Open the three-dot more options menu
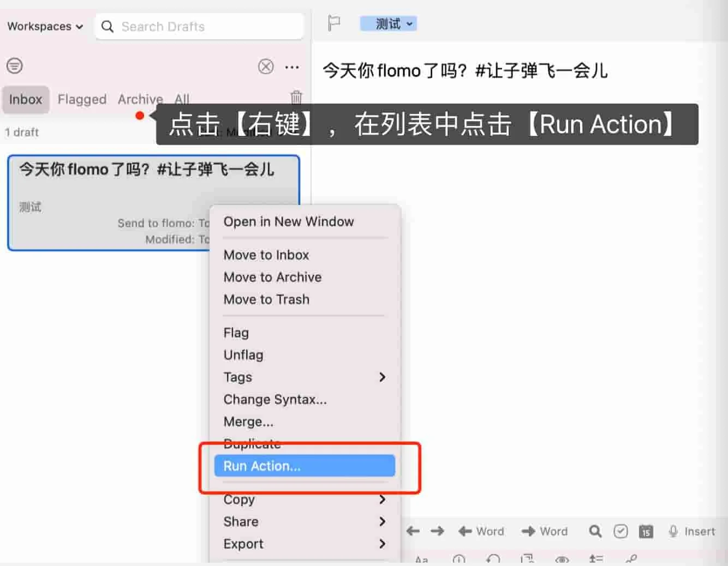 point(292,67)
